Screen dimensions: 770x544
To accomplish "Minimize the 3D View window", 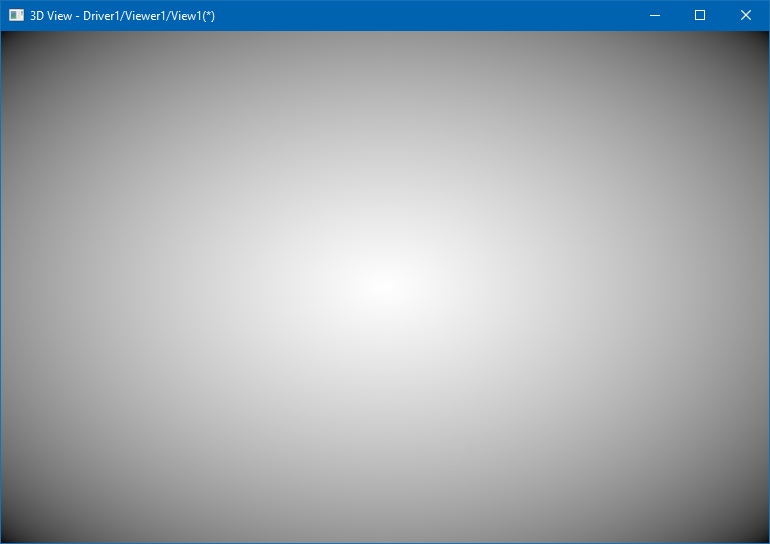I will coord(655,15).
